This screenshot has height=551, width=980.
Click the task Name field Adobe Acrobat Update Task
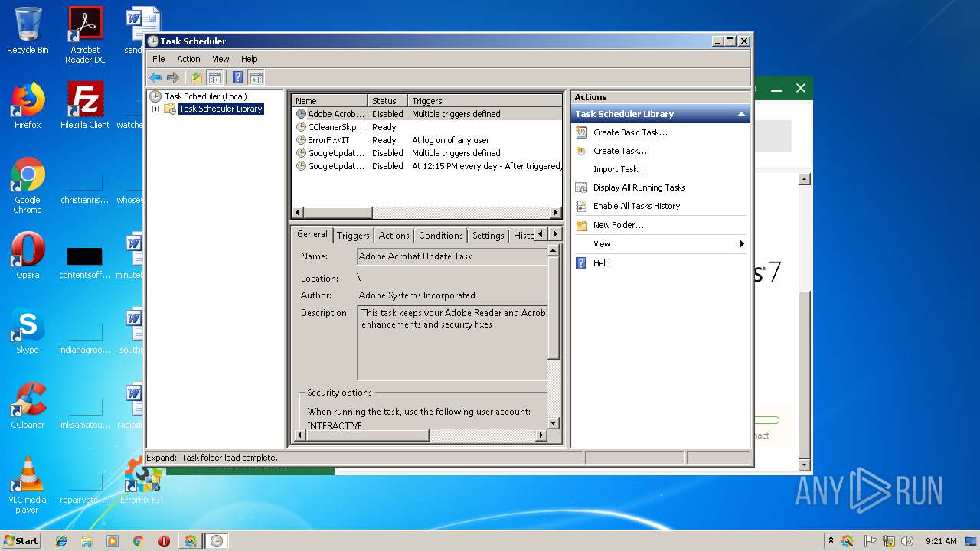[453, 256]
